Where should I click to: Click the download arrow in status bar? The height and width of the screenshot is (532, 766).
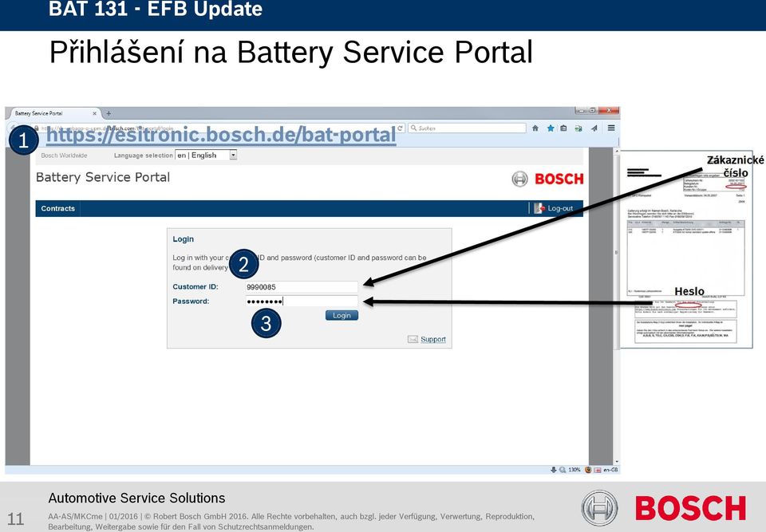tap(553, 470)
